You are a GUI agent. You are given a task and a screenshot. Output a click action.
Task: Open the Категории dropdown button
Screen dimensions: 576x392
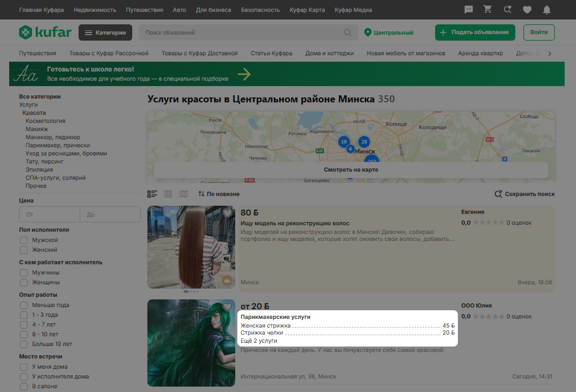coord(106,32)
